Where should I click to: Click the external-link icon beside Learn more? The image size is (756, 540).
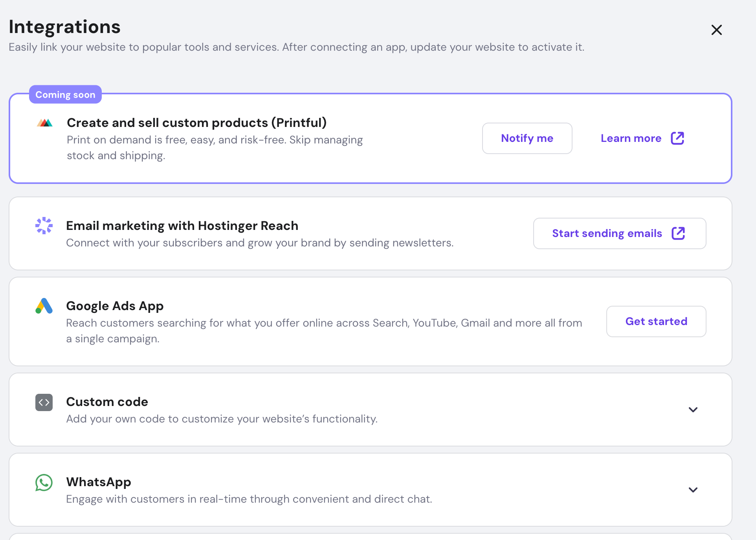point(678,138)
